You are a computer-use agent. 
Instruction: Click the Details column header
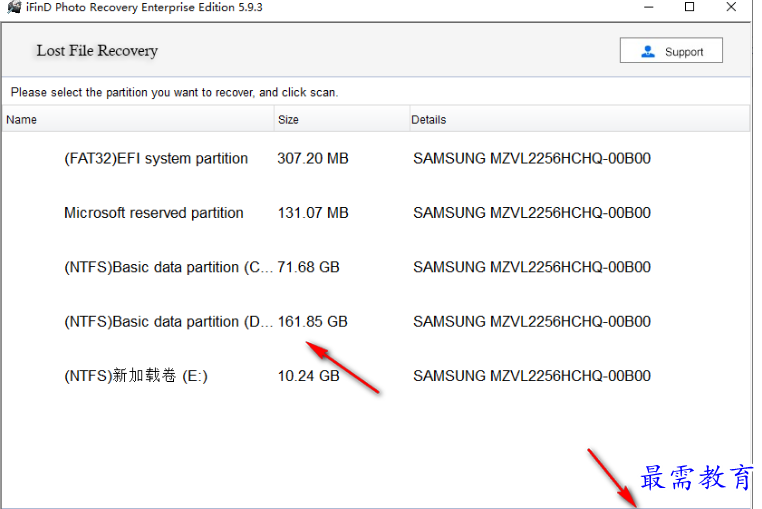(580, 120)
